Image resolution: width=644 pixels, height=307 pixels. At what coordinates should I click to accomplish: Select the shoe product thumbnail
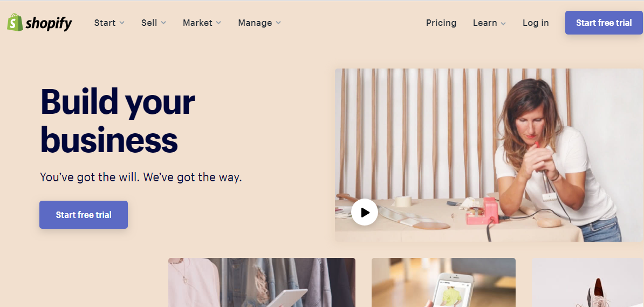coord(588,282)
